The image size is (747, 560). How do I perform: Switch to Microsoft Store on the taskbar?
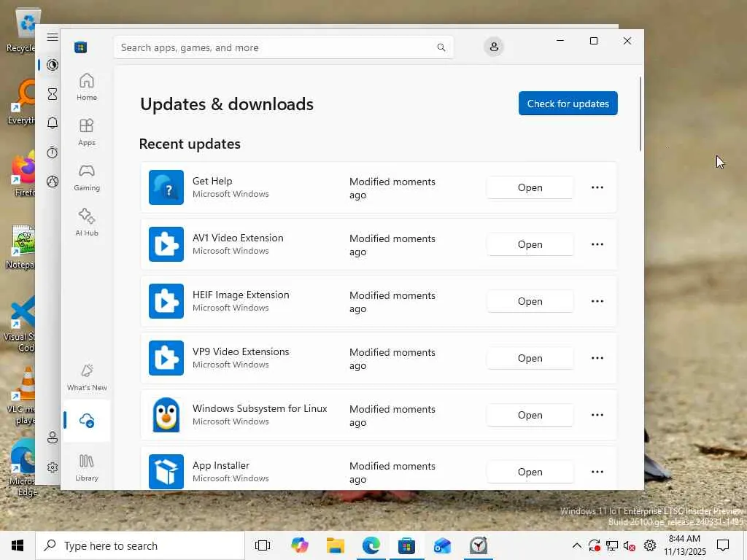coord(407,545)
